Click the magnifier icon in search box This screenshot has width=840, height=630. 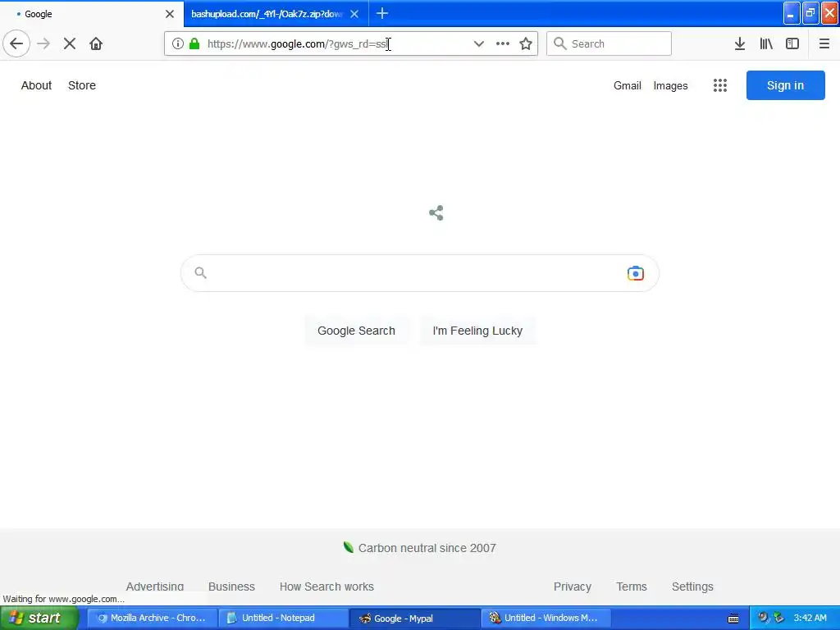200,272
